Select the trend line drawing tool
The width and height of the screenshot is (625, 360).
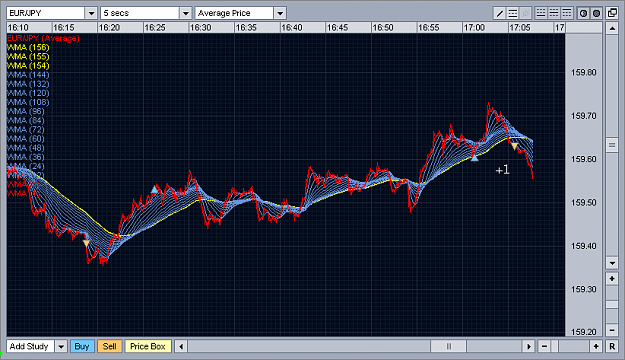pos(499,13)
